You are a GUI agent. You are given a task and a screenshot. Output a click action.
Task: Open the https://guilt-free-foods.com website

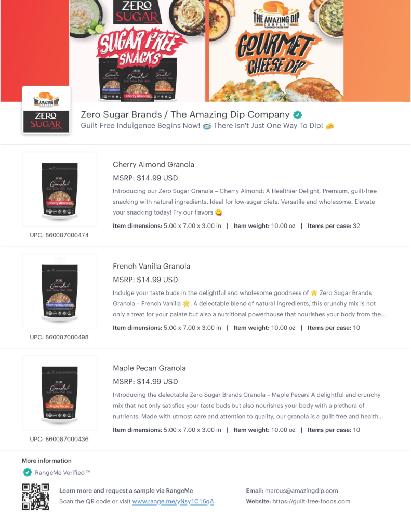click(x=311, y=501)
